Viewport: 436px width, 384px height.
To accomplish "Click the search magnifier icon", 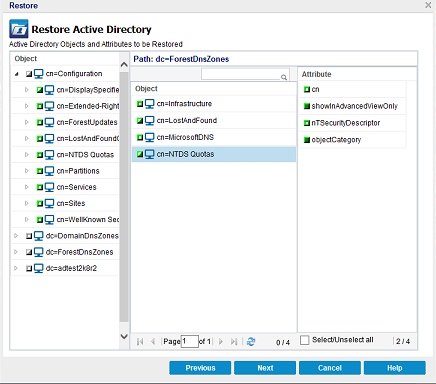I will tap(284, 77).
